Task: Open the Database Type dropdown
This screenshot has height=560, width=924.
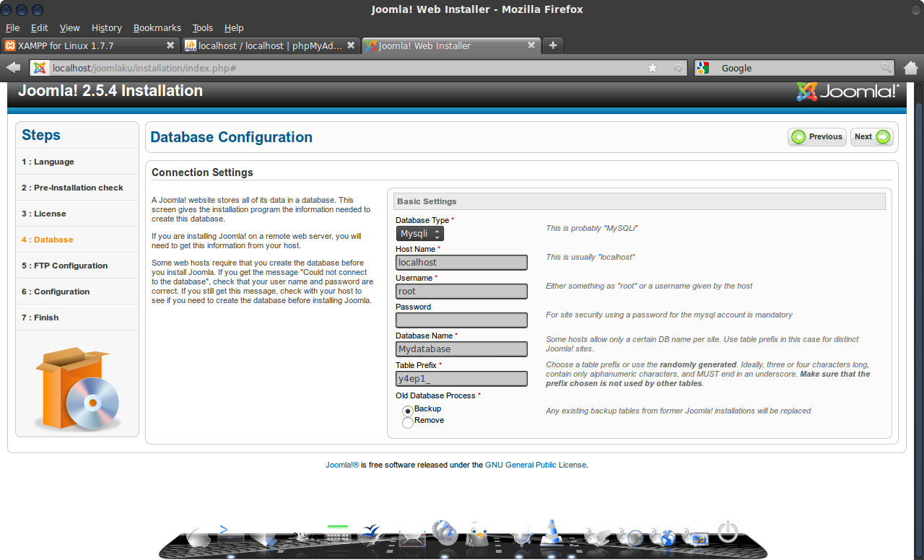Action: [x=420, y=234]
